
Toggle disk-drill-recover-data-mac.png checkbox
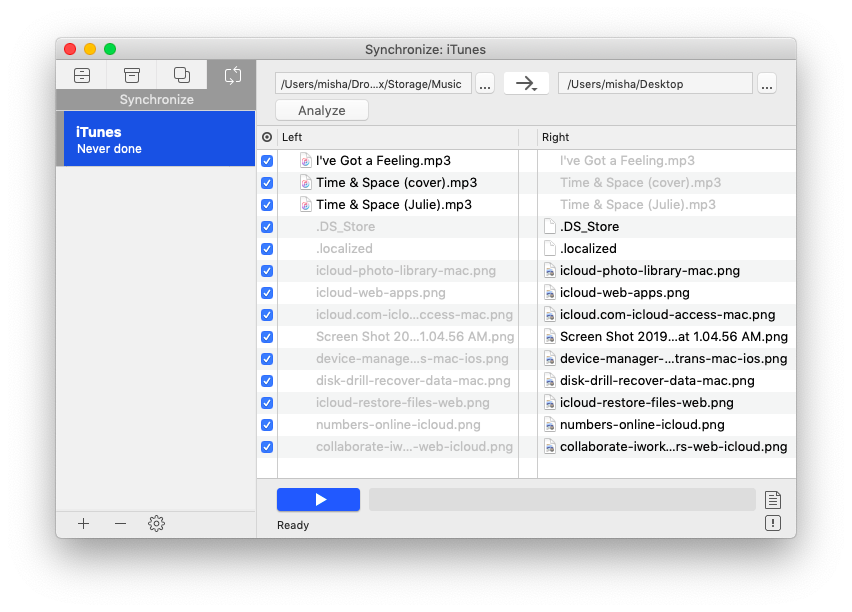pos(267,381)
